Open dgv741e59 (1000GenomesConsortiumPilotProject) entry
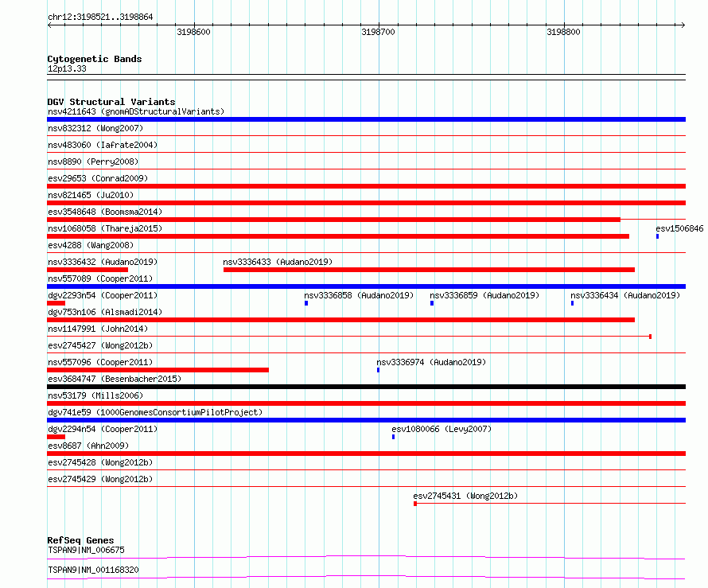This screenshot has width=708, height=588. (155, 412)
